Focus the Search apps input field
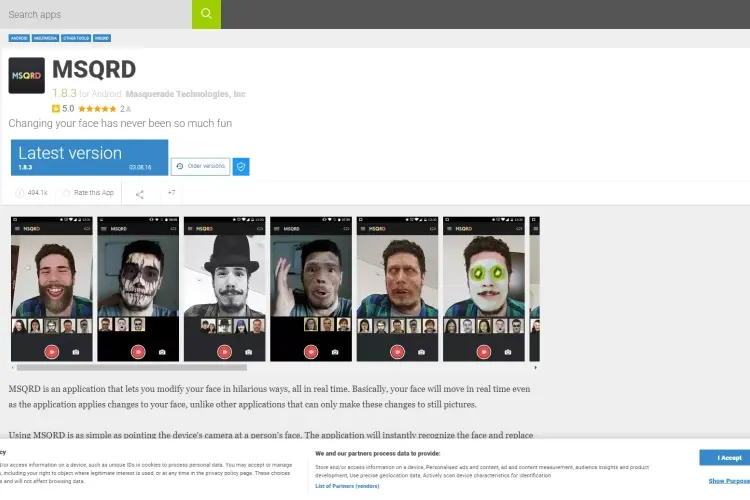 [x=95, y=14]
